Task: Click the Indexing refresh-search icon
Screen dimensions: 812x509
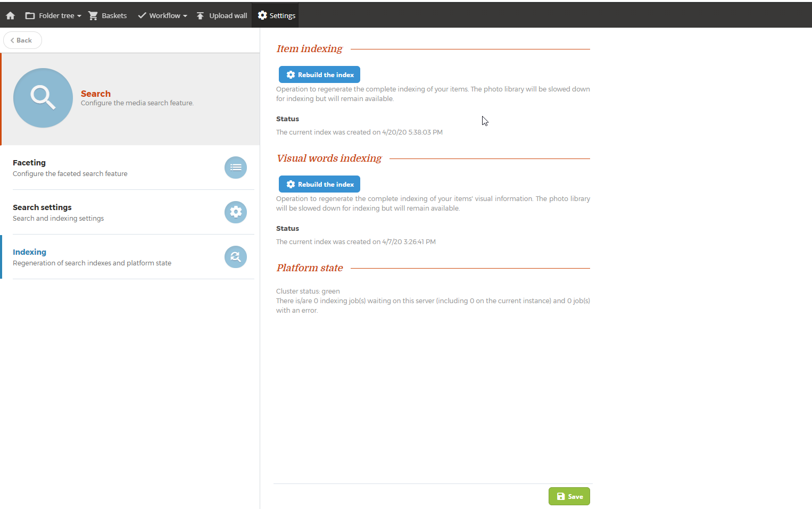Action: click(x=235, y=257)
